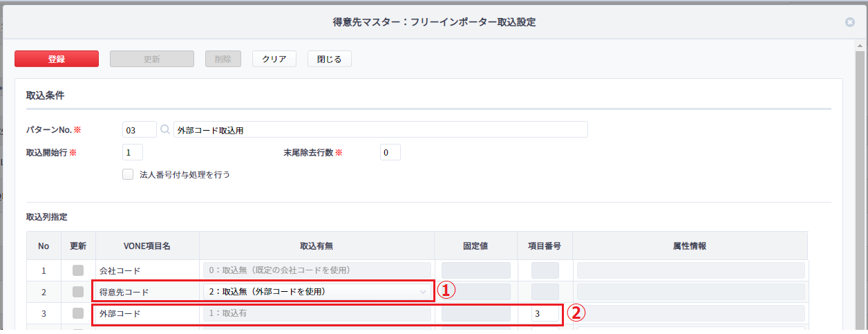Click the 取込有無 column header
Image resolution: width=868 pixels, height=334 pixels.
[317, 245]
